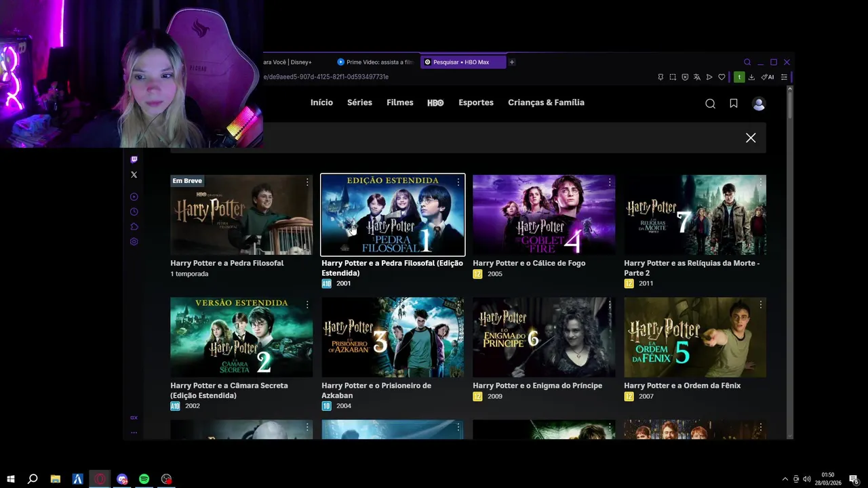The width and height of the screenshot is (868, 488).
Task: Click the GX corner icon in sidebar
Action: 134,418
